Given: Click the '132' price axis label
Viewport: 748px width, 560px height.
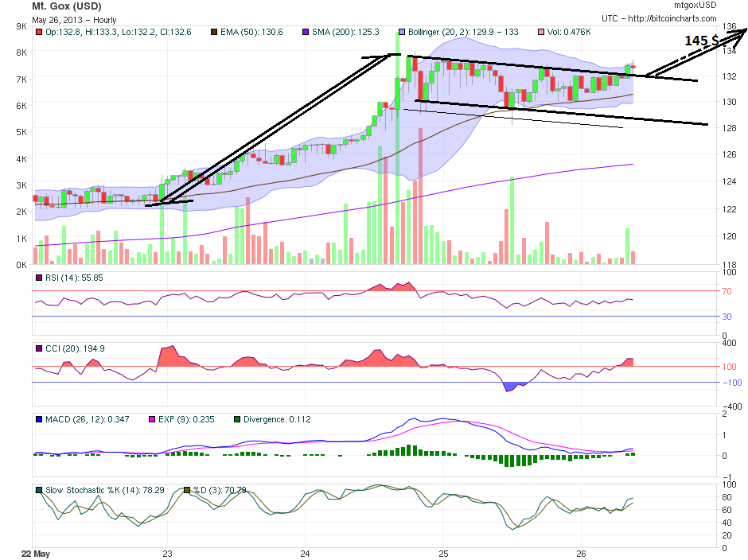Looking at the screenshot, I should tap(730, 76).
